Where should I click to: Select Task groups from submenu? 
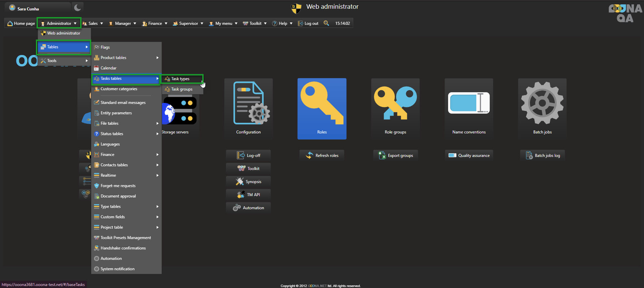click(x=182, y=89)
